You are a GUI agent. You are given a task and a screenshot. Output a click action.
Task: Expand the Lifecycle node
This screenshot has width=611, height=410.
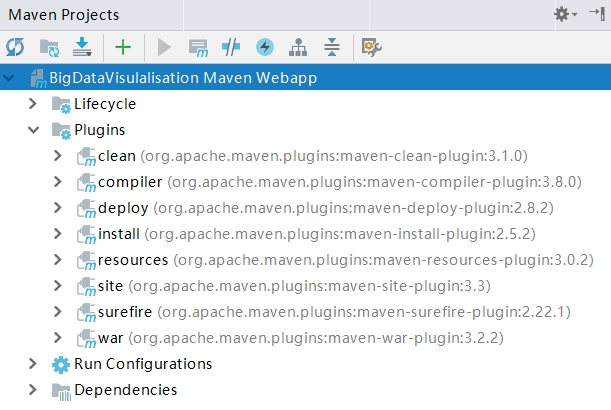pos(33,104)
